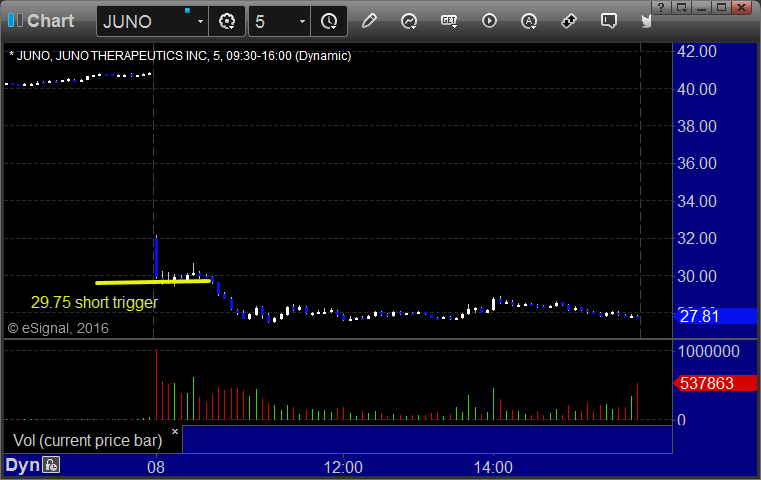Screen dimensions: 761x480
Task: Expand the interval dropdown next to 5
Action: tap(302, 21)
